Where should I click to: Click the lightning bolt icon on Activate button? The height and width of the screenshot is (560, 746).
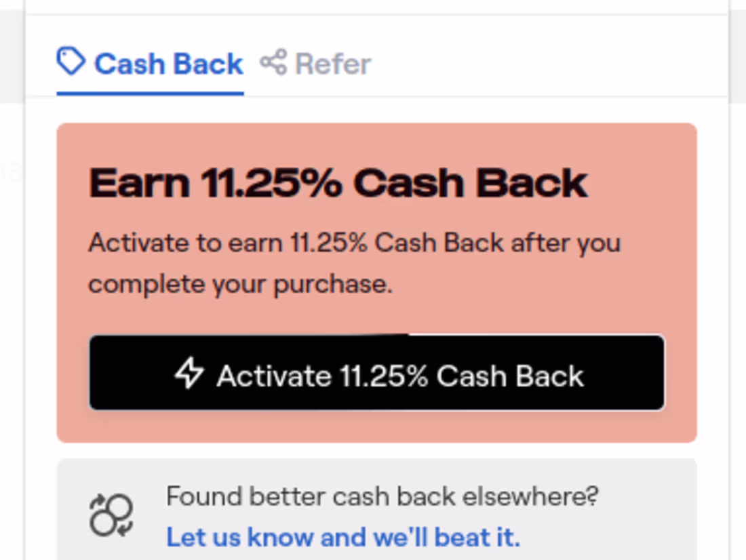point(189,374)
